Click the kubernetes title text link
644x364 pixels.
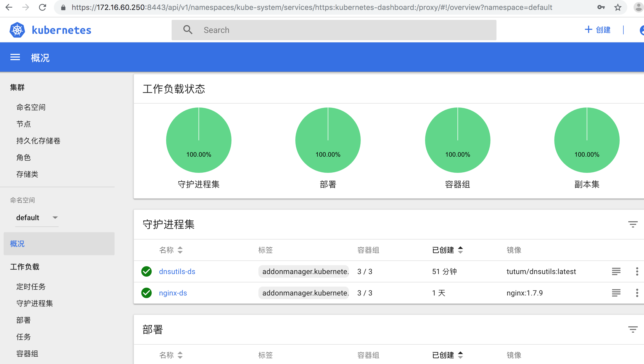[61, 30]
